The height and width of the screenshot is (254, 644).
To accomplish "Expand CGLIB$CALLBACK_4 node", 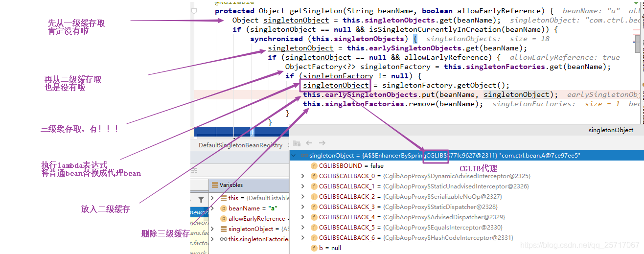I will [303, 217].
